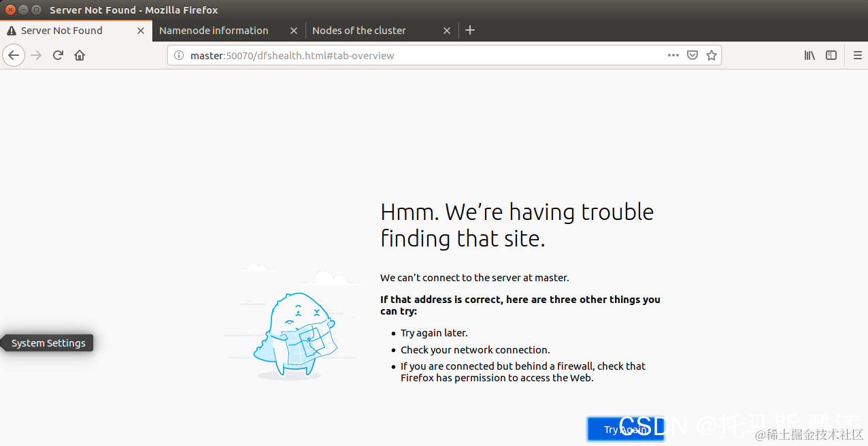Viewport: 868px width, 446px height.
Task: Maximize the Firefox window
Action: pos(36,10)
